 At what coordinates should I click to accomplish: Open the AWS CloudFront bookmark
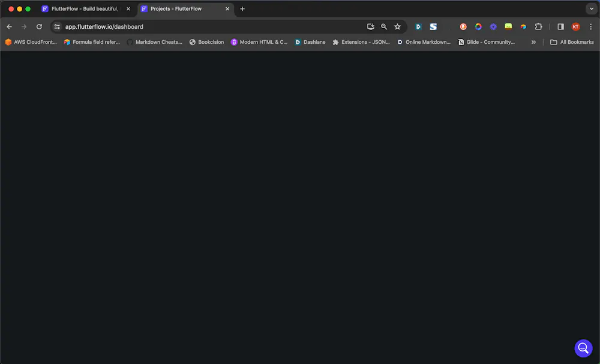(x=31, y=42)
